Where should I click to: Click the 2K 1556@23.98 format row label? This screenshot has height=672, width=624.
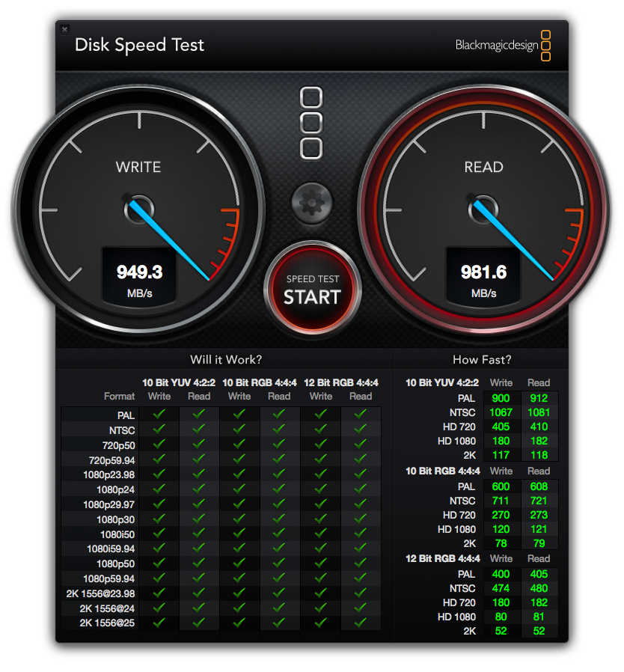pyautogui.click(x=100, y=594)
